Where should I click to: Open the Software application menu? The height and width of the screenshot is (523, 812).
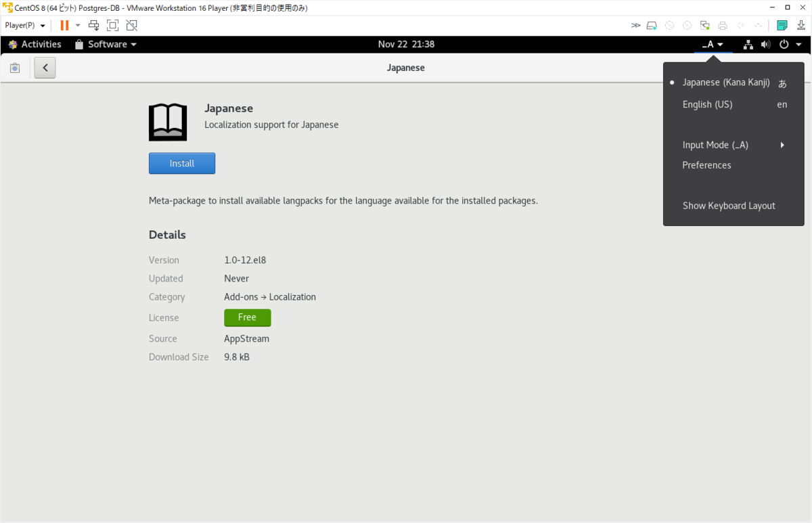(106, 44)
